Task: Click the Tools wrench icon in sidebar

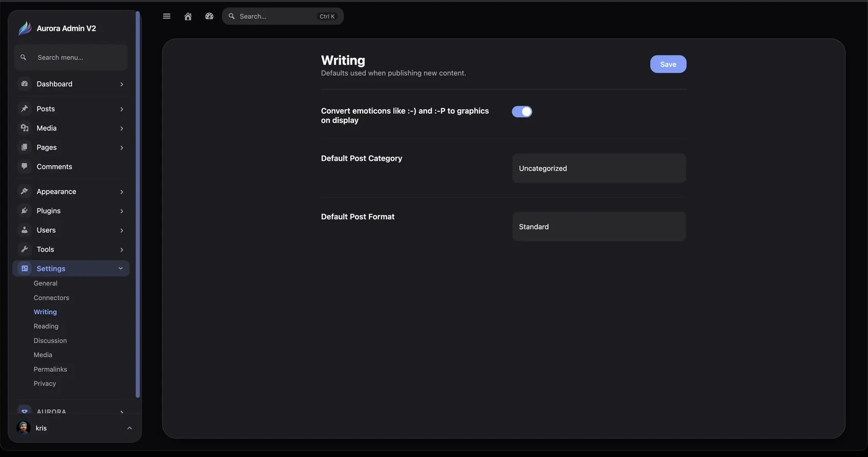Action: [x=24, y=249]
